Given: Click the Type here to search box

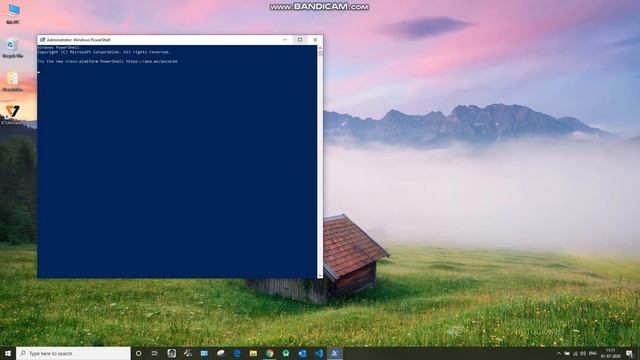Looking at the screenshot, I should pos(73,353).
